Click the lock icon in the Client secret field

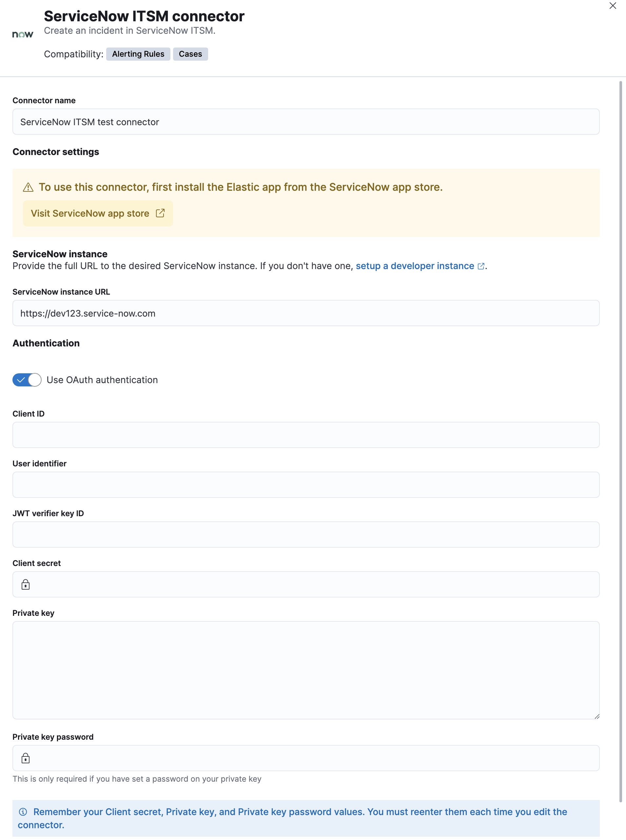click(x=25, y=584)
